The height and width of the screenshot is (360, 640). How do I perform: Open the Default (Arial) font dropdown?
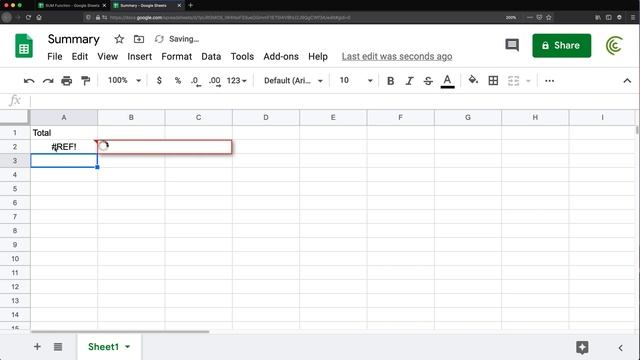point(293,81)
